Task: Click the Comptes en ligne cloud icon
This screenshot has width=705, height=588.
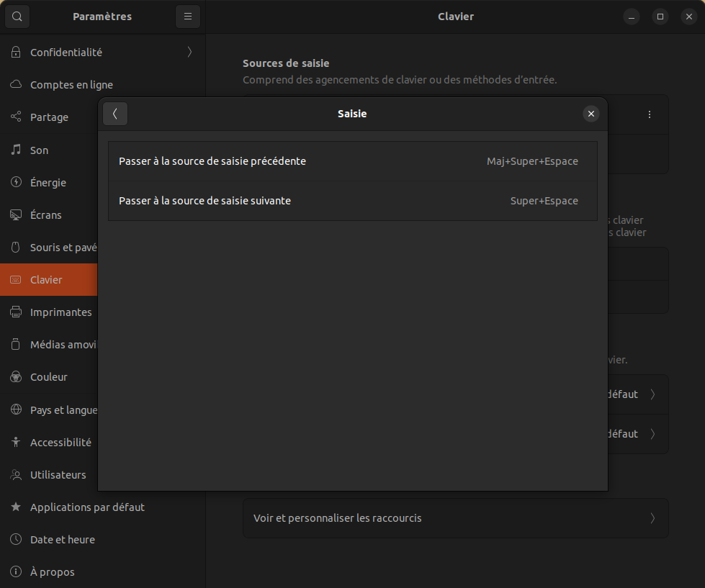Action: 16,84
